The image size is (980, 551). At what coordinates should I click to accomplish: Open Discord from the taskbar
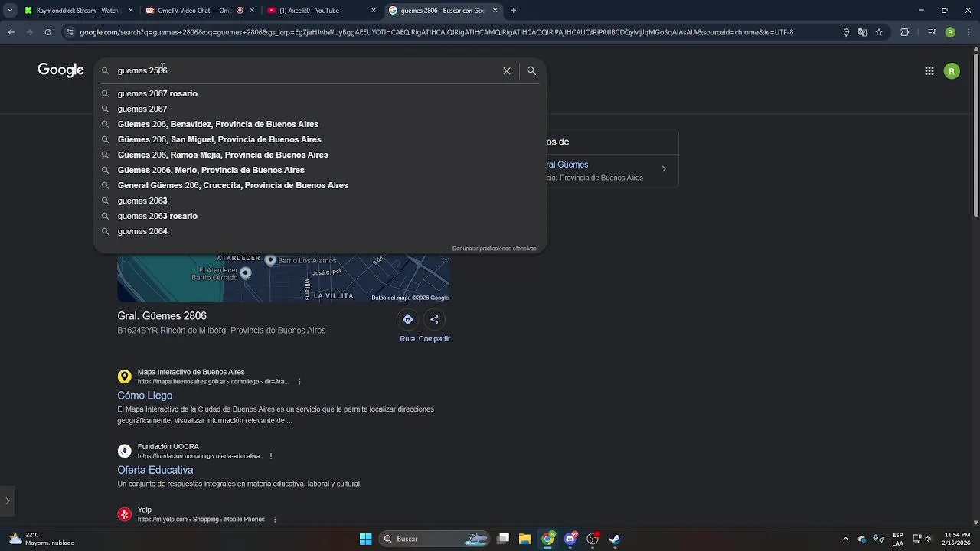coord(570,539)
